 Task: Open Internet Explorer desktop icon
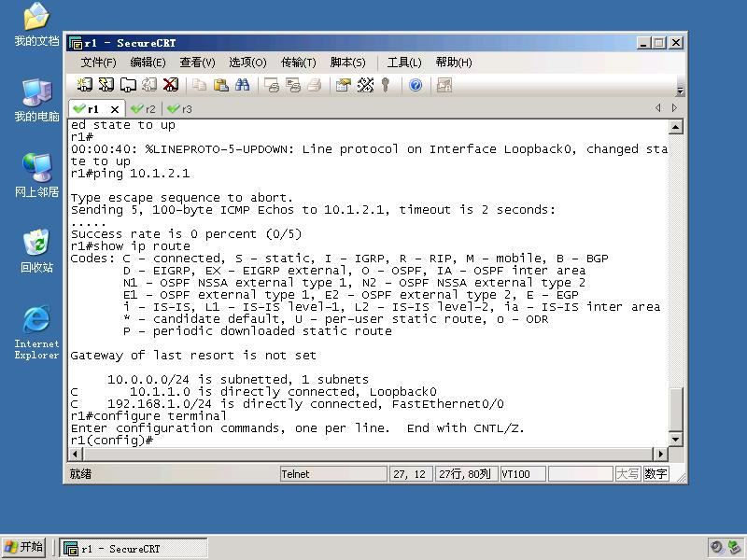pyautogui.click(x=36, y=332)
